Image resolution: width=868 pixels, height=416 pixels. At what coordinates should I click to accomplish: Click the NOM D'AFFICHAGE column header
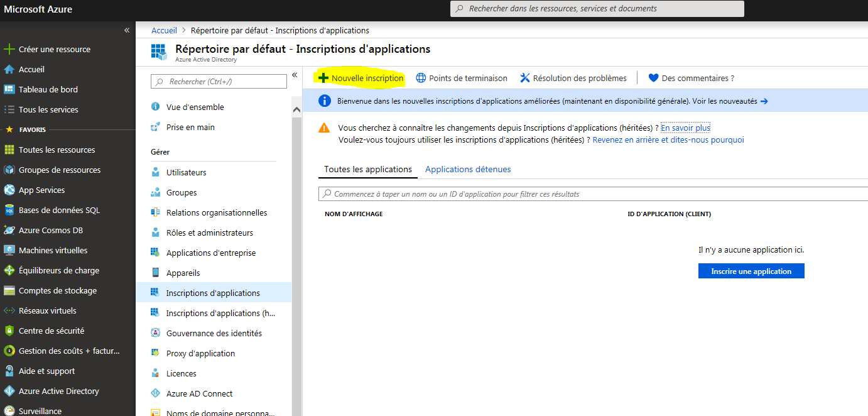354,214
